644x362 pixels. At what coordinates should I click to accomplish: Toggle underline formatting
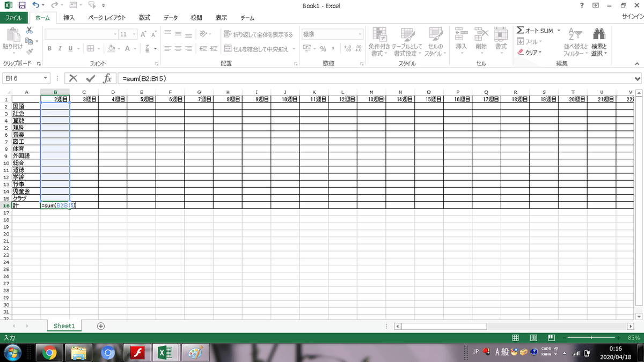coord(70,48)
